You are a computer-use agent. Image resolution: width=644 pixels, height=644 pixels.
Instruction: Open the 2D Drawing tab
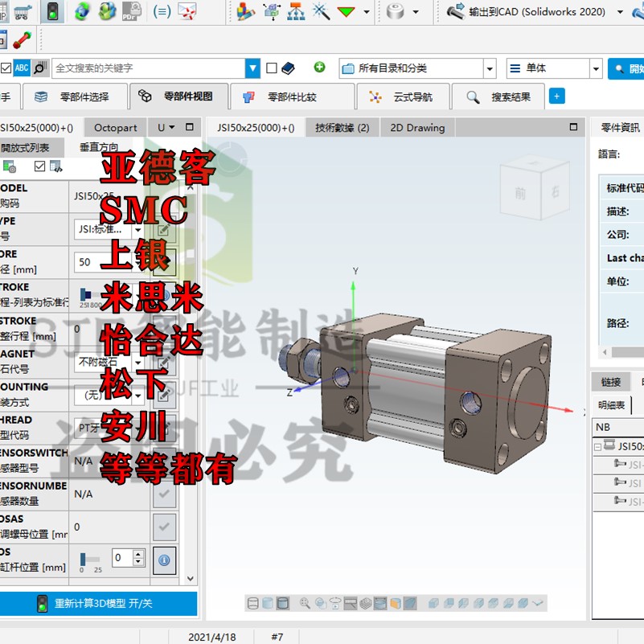(x=418, y=128)
